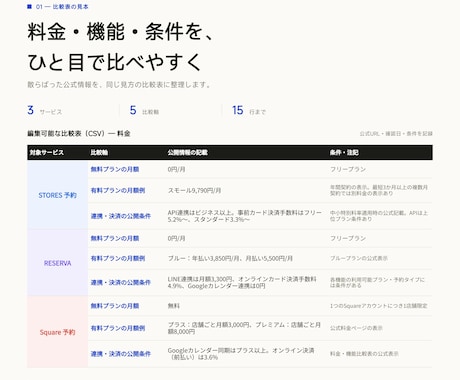Click 'フリープラン' note in the STORES 予約 group

[348, 169]
